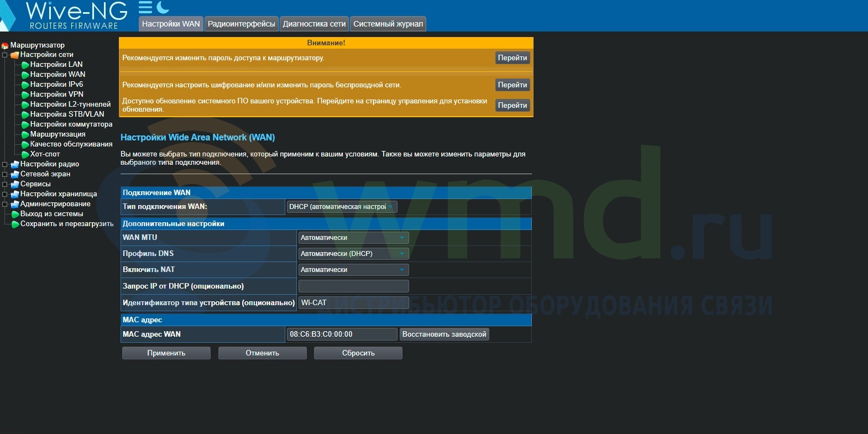This screenshot has width=868, height=434.
Task: Click the green icon beside Сохранить и перезагрузить
Action: (x=15, y=224)
